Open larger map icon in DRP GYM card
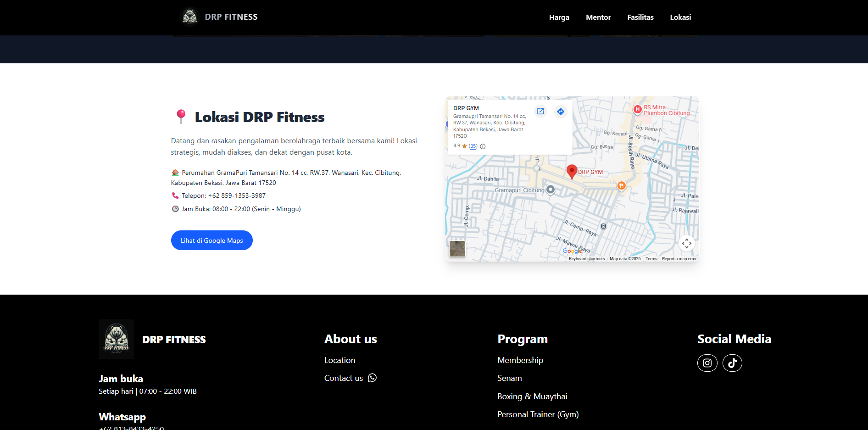Viewport: 868px width, 430px height. [x=540, y=111]
